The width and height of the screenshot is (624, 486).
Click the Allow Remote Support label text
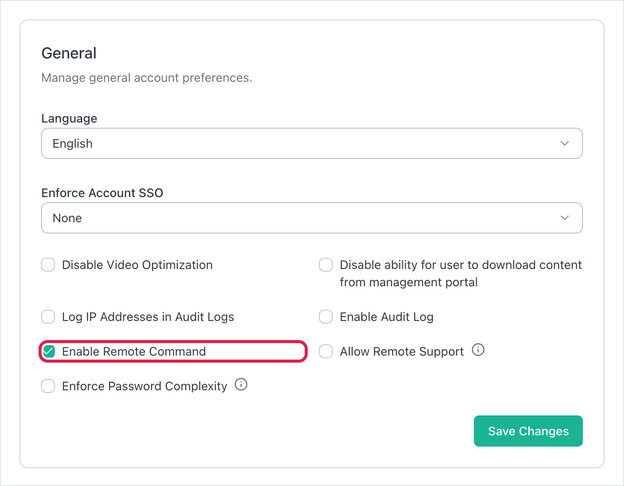tap(402, 351)
